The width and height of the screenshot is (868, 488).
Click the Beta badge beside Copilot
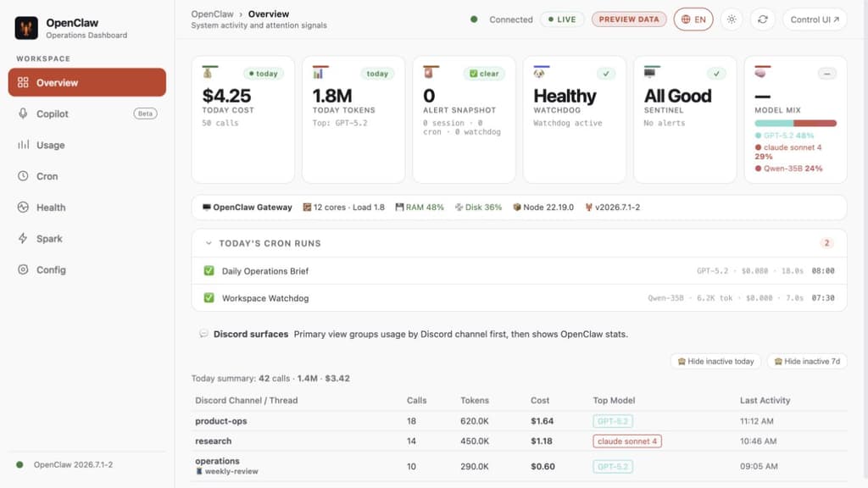point(145,114)
